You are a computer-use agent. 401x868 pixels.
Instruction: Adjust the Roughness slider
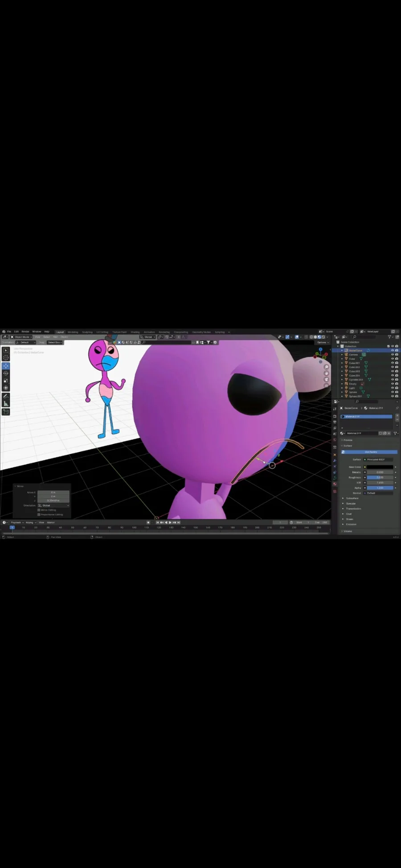[x=380, y=477]
